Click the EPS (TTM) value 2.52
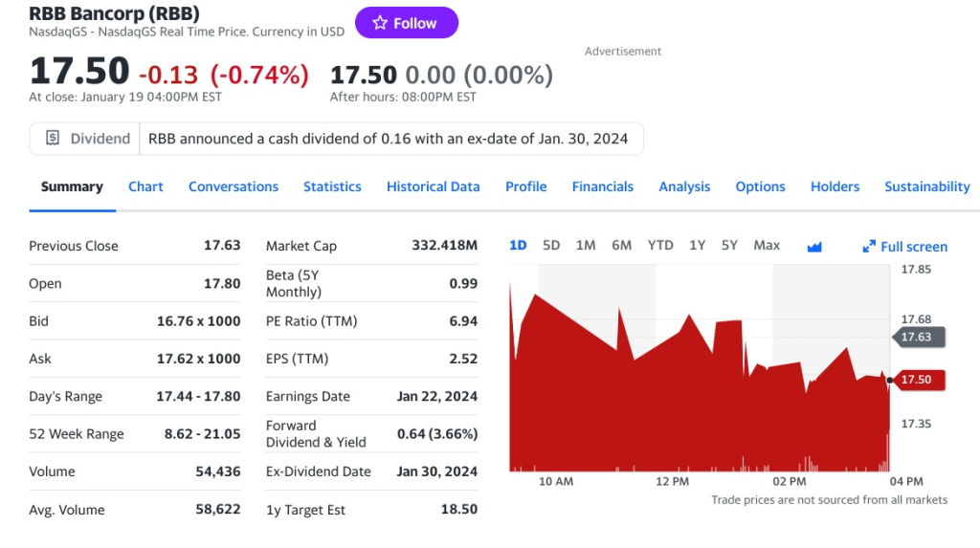The image size is (980, 548). click(x=463, y=359)
